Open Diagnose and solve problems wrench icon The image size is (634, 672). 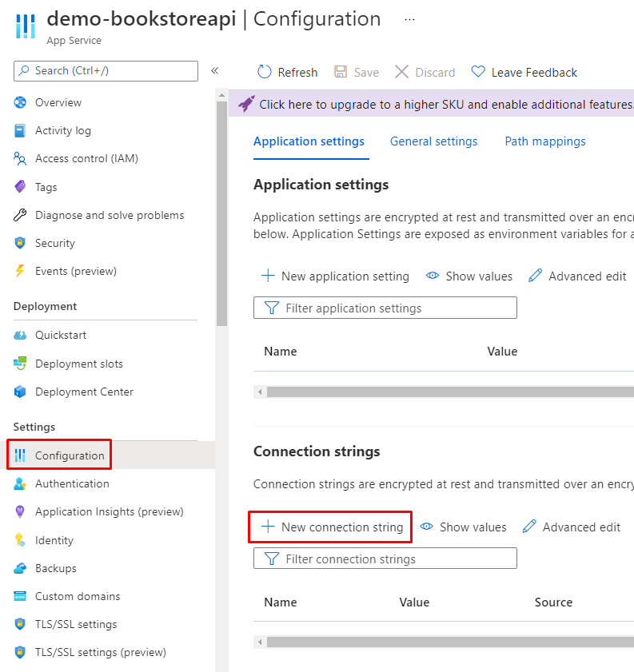pyautogui.click(x=20, y=215)
